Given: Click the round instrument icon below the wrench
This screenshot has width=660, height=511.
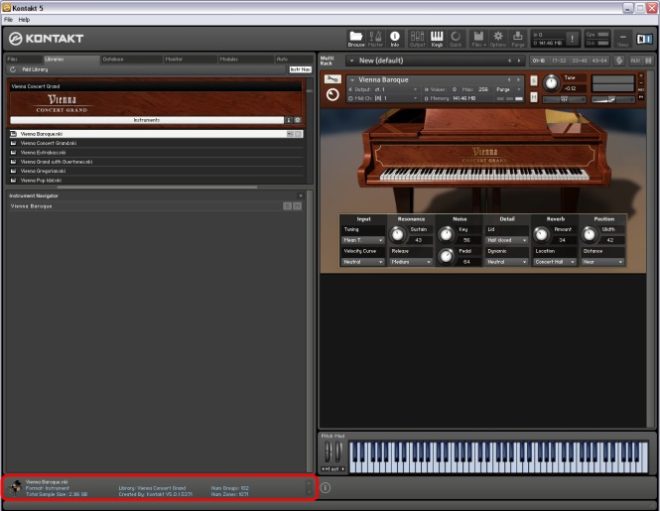Looking at the screenshot, I should pyautogui.click(x=333, y=95).
